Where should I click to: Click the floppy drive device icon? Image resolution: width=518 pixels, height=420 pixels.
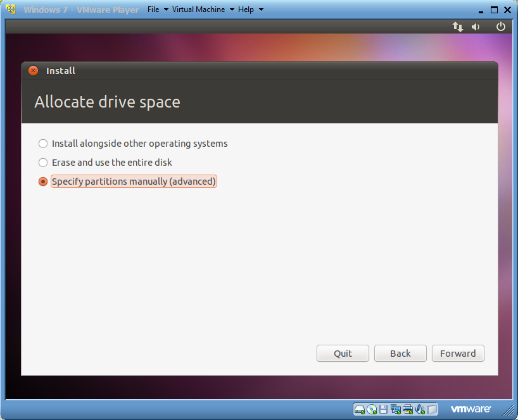[x=384, y=409]
